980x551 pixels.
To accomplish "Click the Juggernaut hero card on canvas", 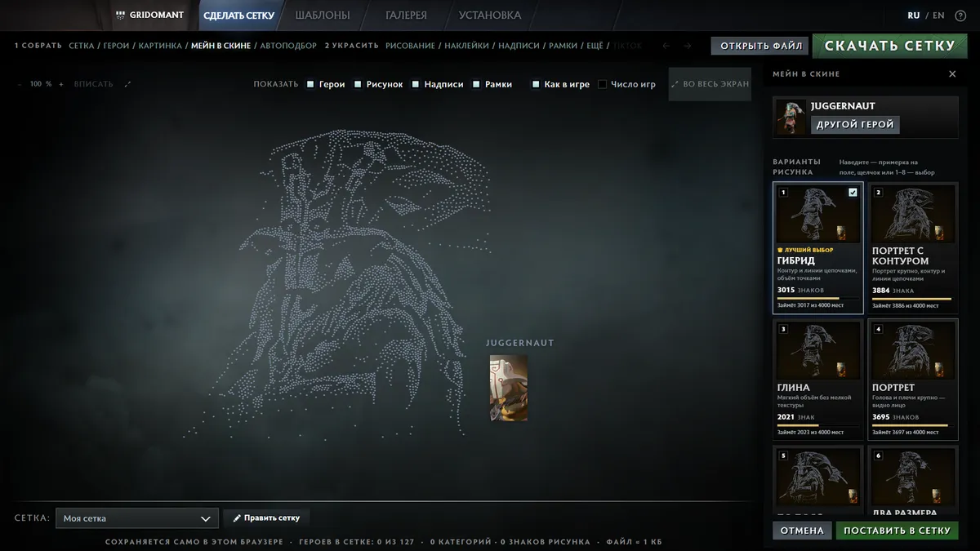I will [x=508, y=388].
